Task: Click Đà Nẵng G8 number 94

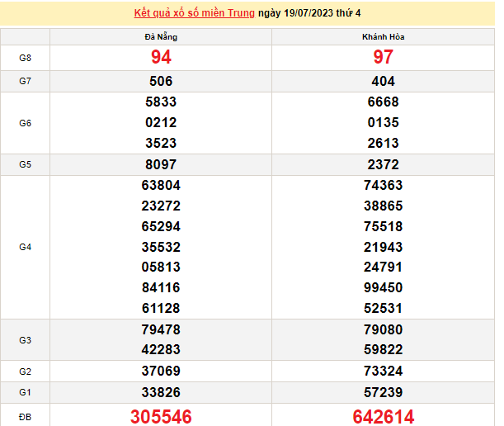Action: (161, 58)
